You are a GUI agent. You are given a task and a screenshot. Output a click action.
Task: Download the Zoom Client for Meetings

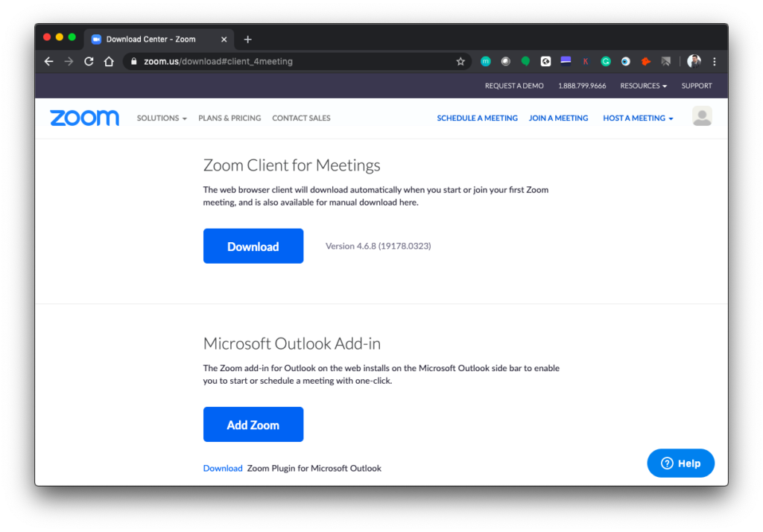253,247
